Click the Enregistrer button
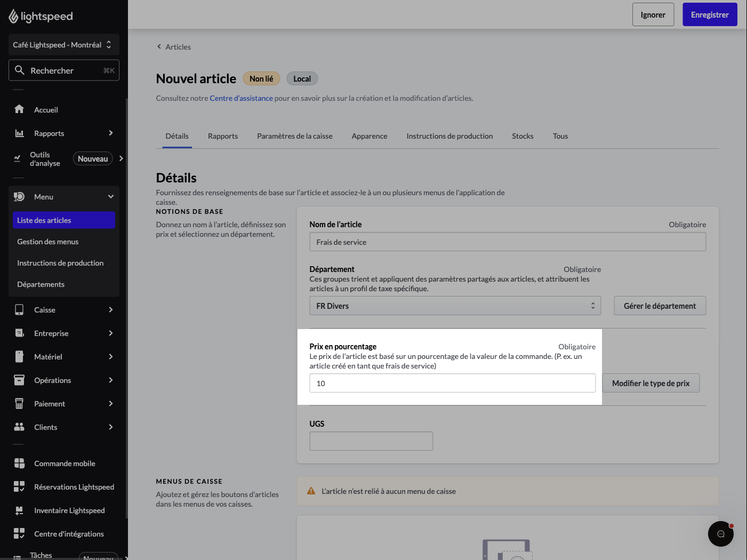 (x=710, y=15)
